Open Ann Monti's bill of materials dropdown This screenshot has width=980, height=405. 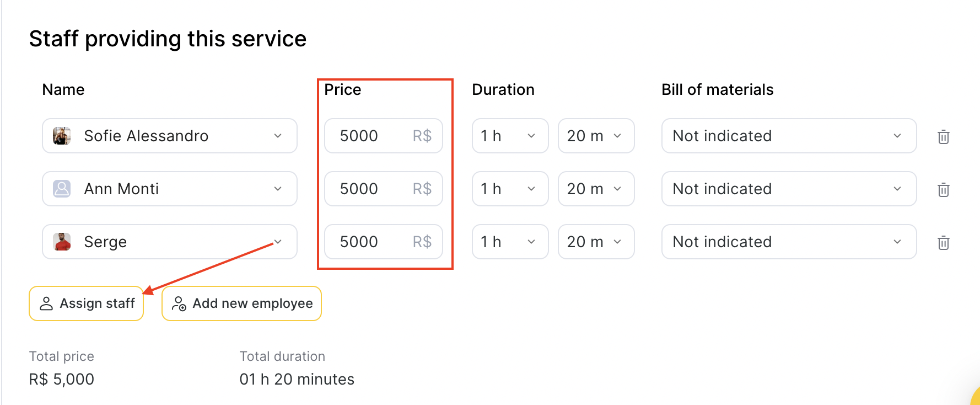(x=789, y=189)
